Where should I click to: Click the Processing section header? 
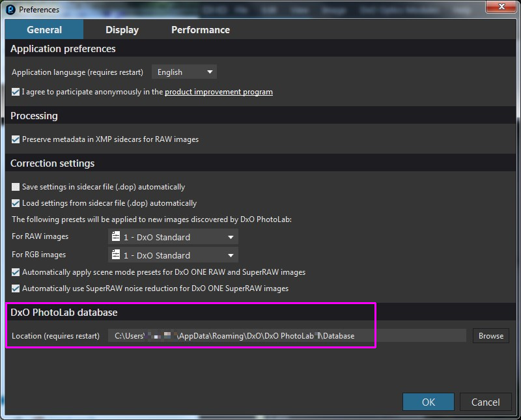[34, 116]
